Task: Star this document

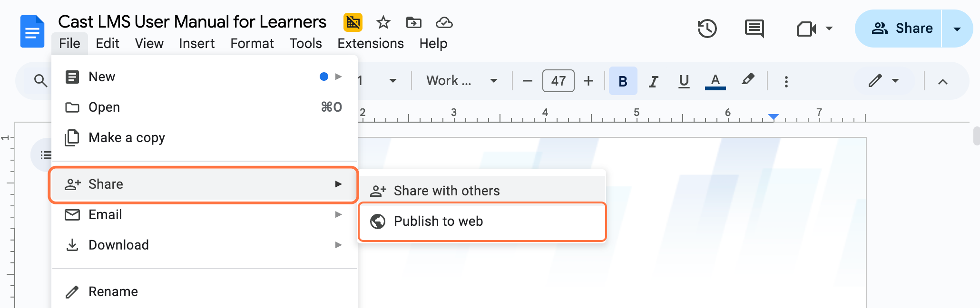Action: coord(383,22)
